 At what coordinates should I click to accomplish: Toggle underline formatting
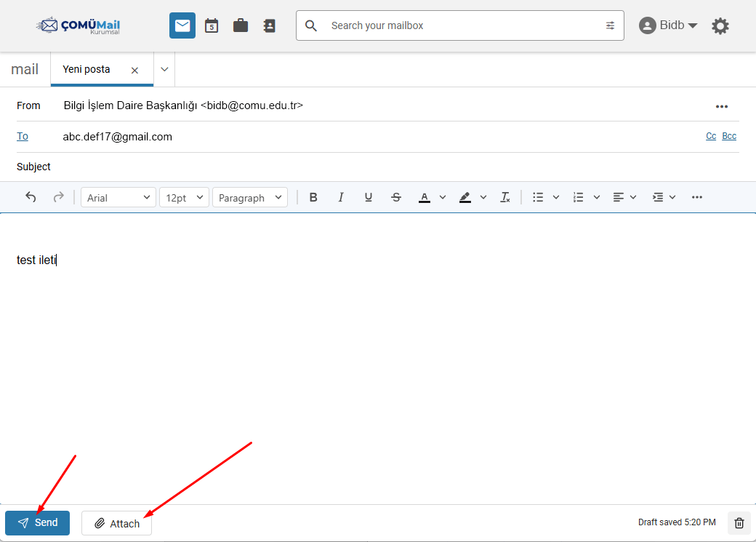(x=369, y=197)
